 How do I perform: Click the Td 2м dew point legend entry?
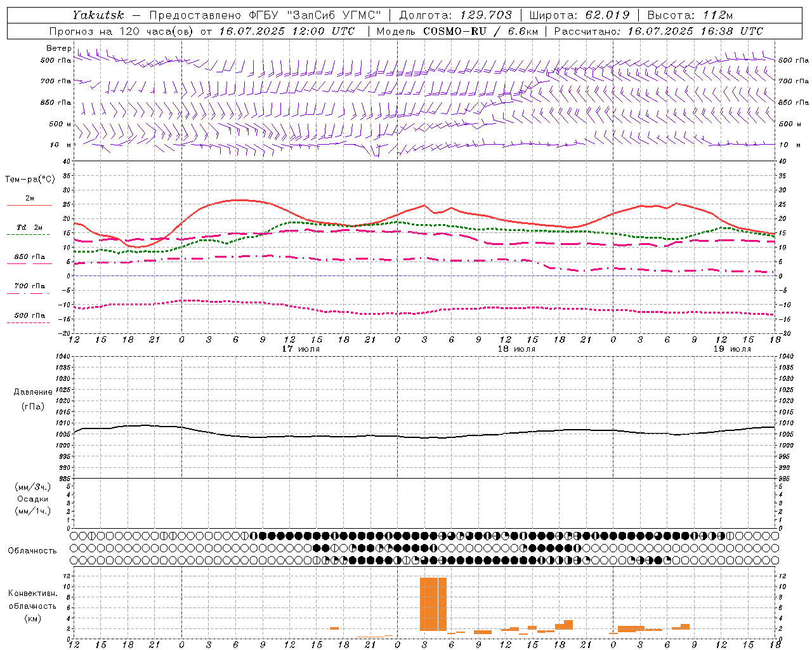coord(30,227)
